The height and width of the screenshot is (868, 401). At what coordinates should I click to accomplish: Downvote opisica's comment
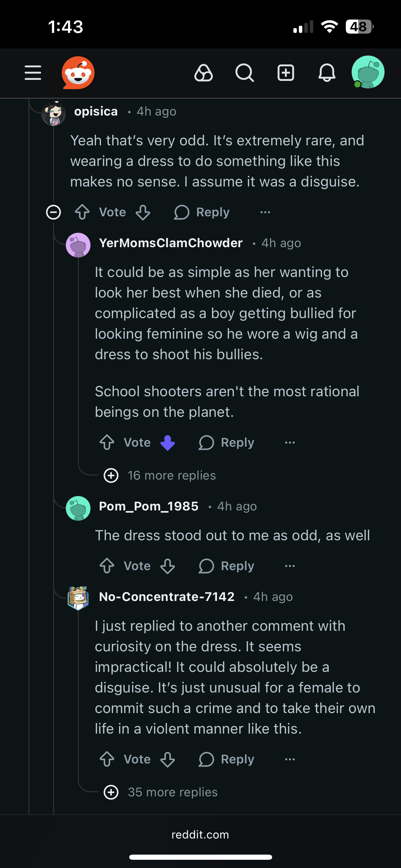[143, 212]
